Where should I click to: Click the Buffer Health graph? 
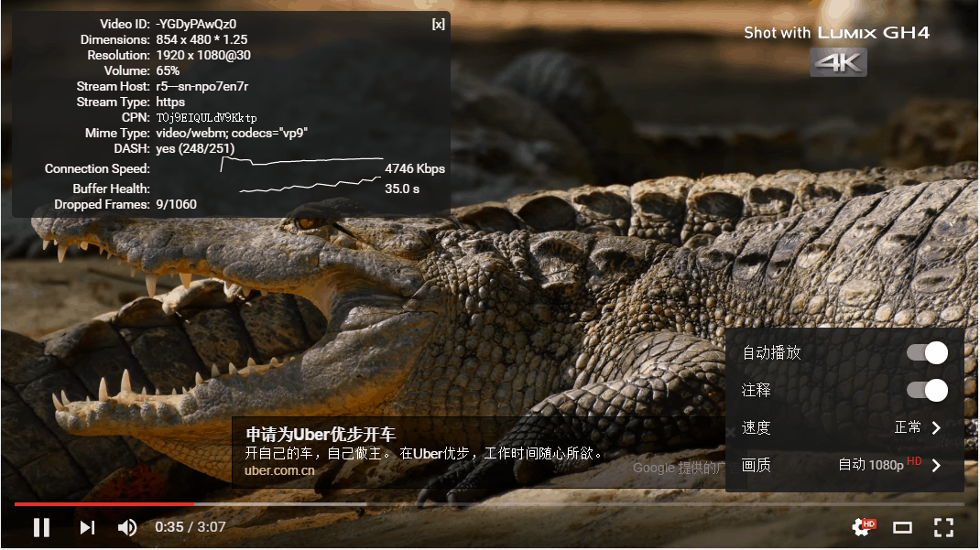pyautogui.click(x=310, y=185)
